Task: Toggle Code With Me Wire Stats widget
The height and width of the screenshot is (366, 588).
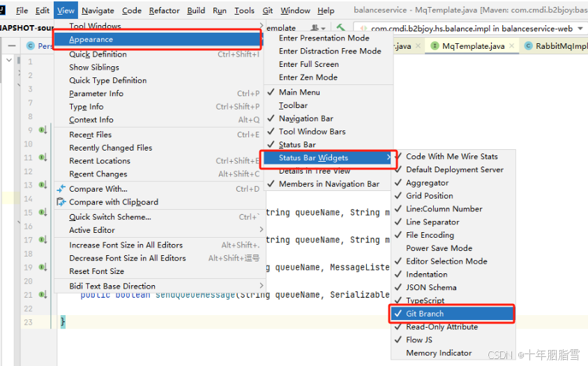Action: pyautogui.click(x=453, y=157)
